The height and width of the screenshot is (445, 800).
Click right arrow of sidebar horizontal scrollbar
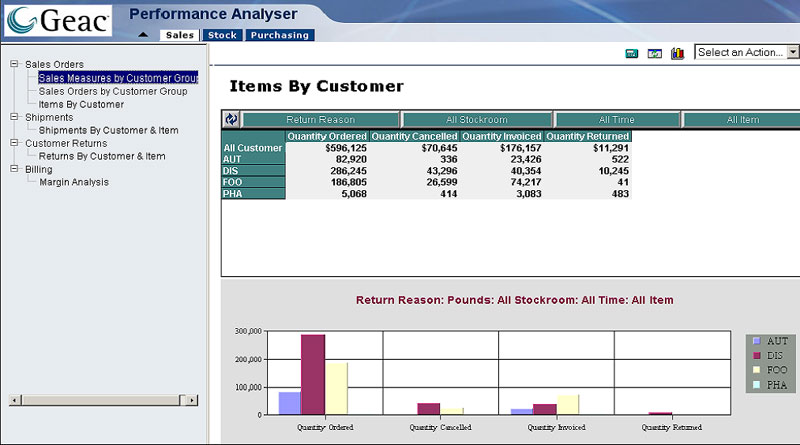coord(192,400)
